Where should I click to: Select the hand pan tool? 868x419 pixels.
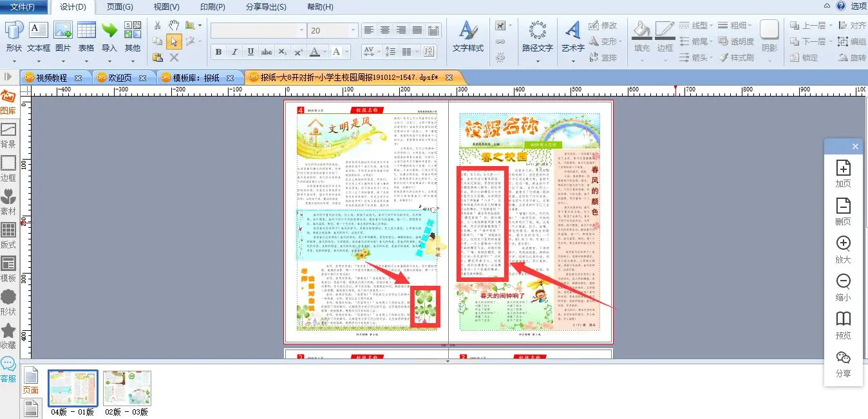click(x=174, y=25)
